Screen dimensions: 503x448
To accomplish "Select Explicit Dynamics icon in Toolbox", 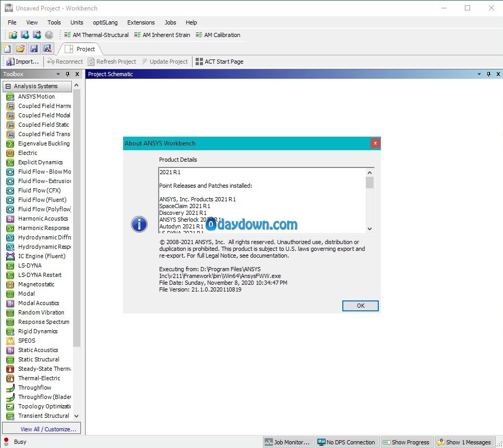I will [x=10, y=162].
